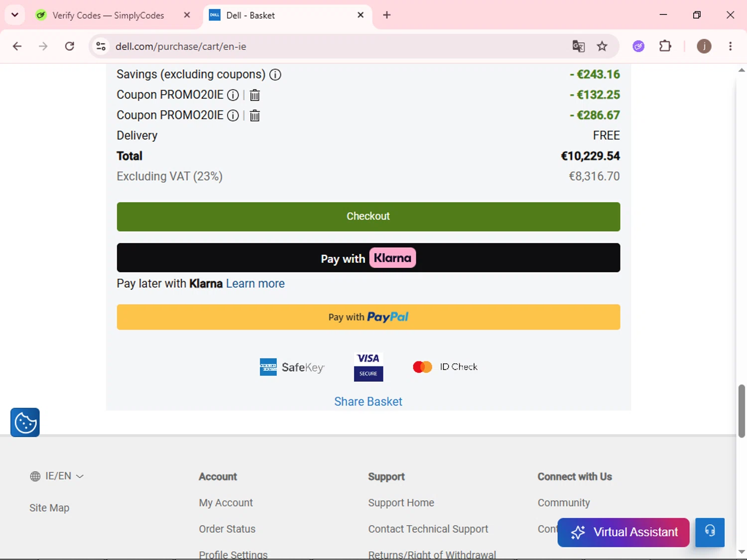Screen dimensions: 747x560
Task: Click the American Express SafeKey logo
Action: tap(292, 367)
